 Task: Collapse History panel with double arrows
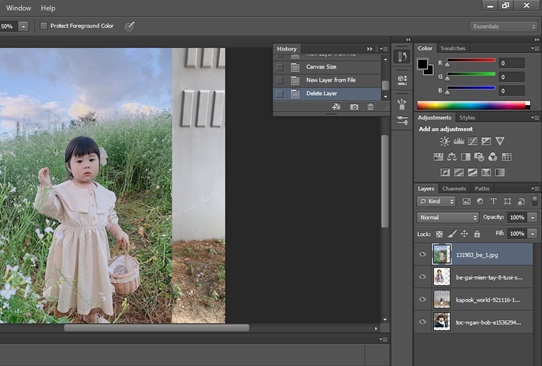[x=370, y=49]
